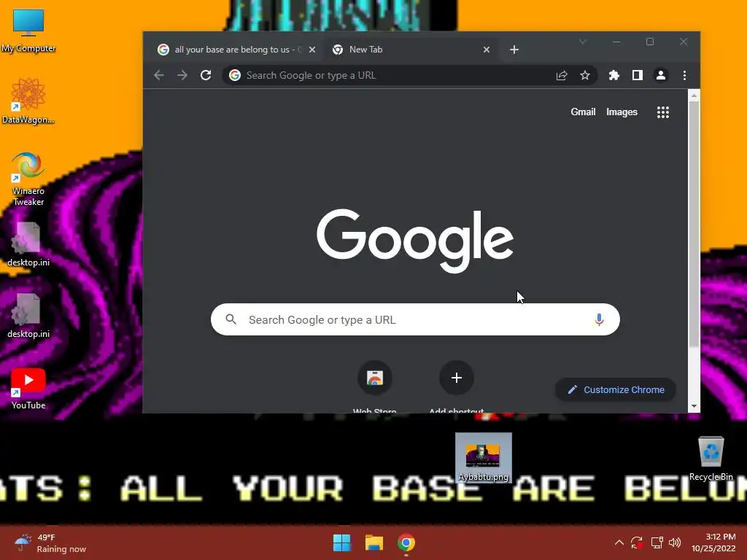Open the Extensions puzzle icon
Screen dimensions: 747x560
614,75
